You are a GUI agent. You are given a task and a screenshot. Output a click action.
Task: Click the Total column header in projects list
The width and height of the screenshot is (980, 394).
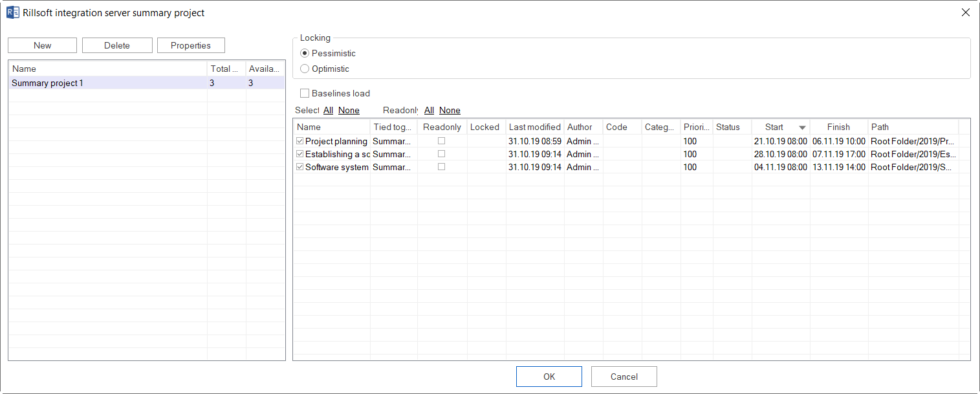coord(226,69)
